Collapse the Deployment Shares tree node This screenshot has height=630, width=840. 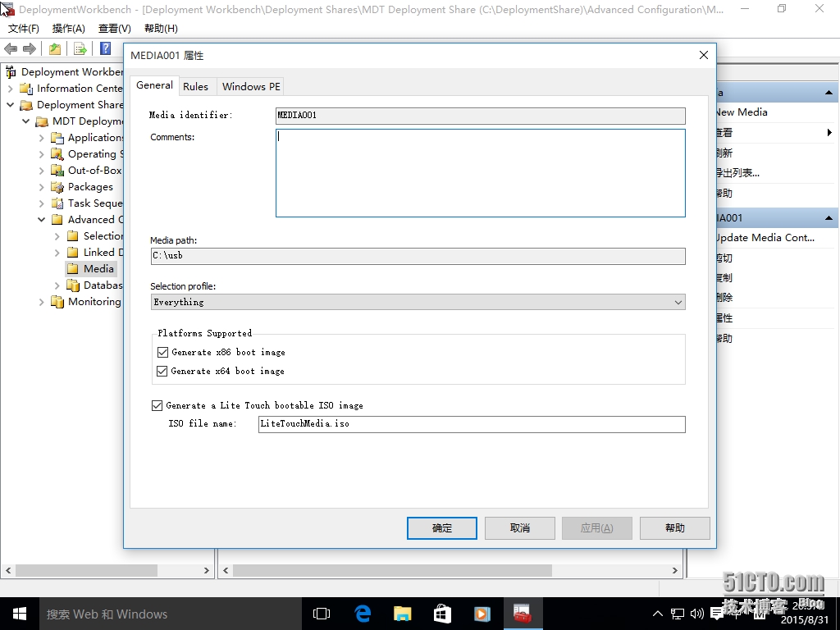pos(10,104)
